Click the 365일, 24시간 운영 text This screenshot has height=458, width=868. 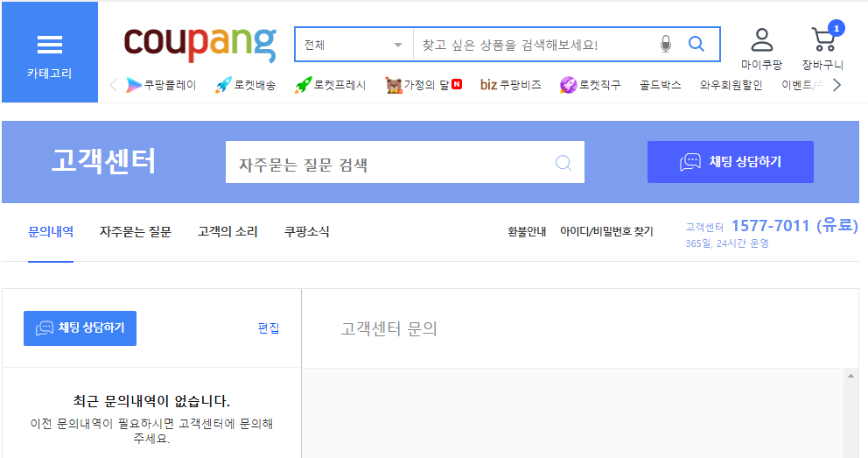point(727,243)
